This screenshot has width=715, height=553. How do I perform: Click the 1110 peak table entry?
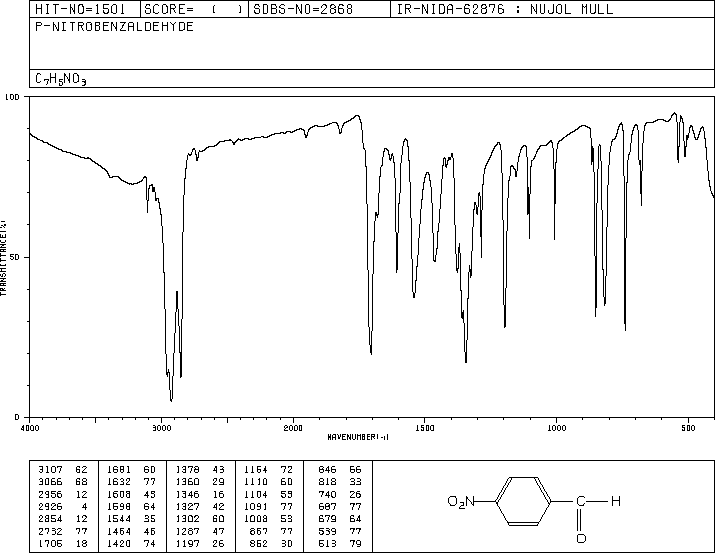click(x=269, y=482)
